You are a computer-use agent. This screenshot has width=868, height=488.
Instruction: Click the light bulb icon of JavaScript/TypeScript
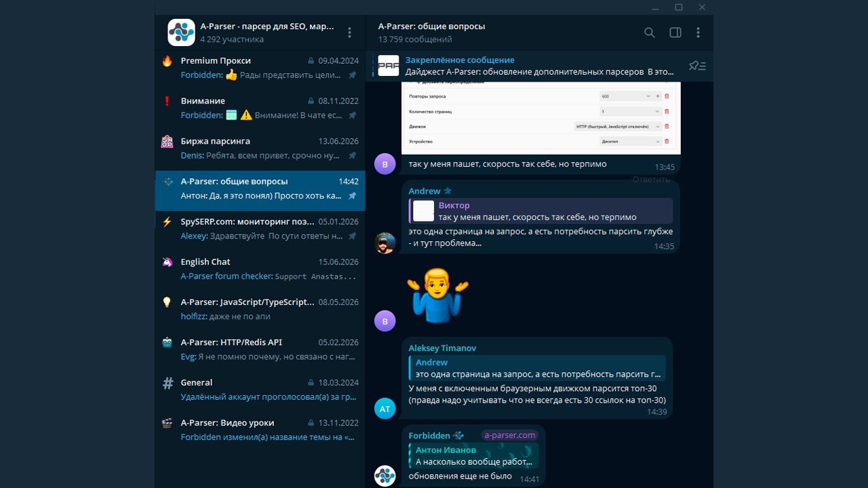[167, 302]
